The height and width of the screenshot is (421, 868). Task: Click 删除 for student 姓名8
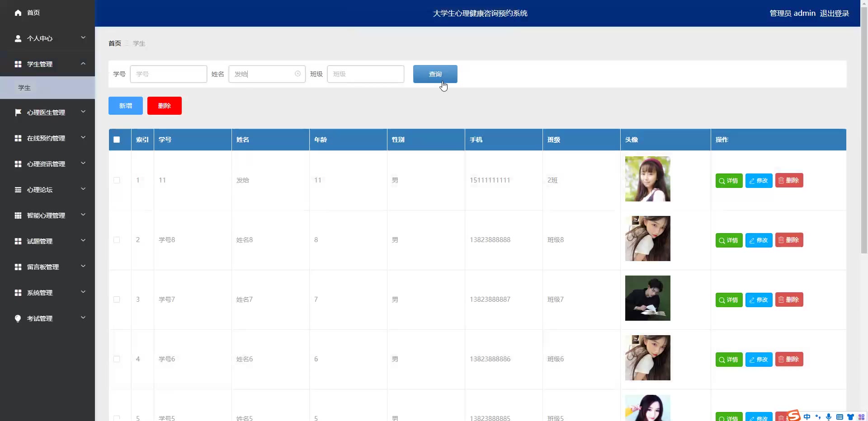789,240
